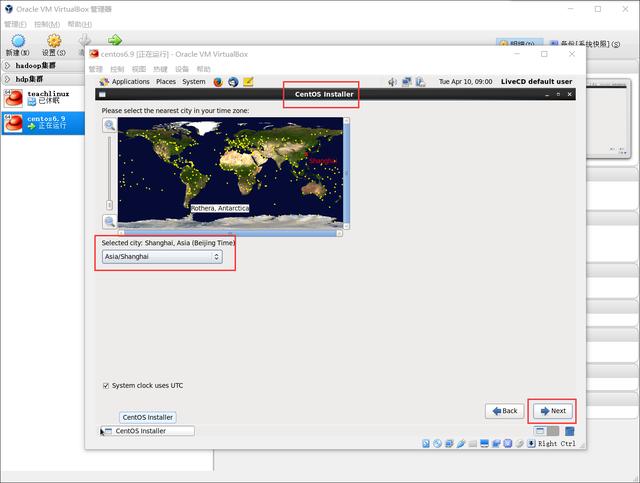Click the map horizontal scrollbar
This screenshot has height=483, width=640.
230,233
